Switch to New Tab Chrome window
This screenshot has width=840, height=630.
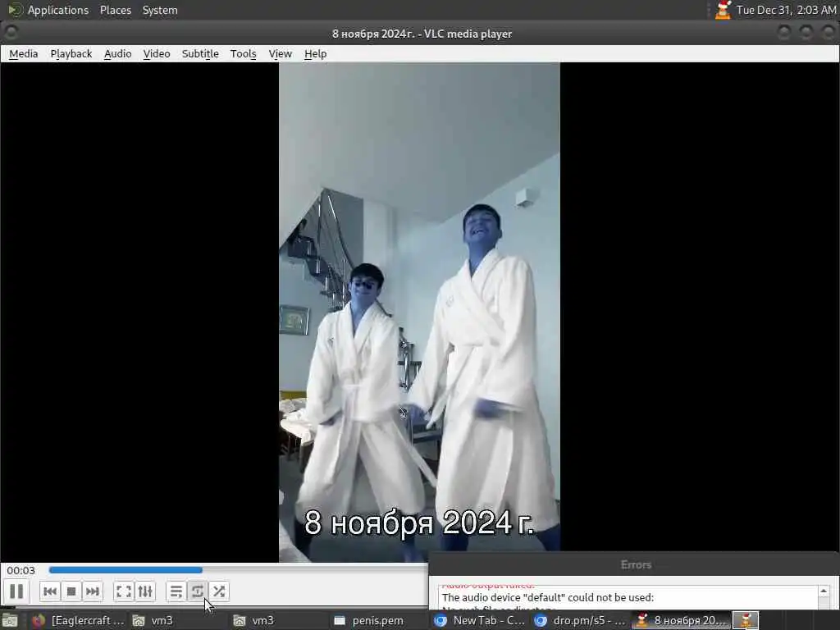coord(481,620)
